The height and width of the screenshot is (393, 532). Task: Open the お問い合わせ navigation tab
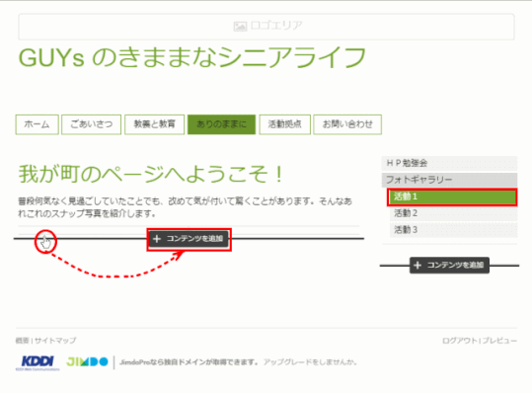(347, 124)
